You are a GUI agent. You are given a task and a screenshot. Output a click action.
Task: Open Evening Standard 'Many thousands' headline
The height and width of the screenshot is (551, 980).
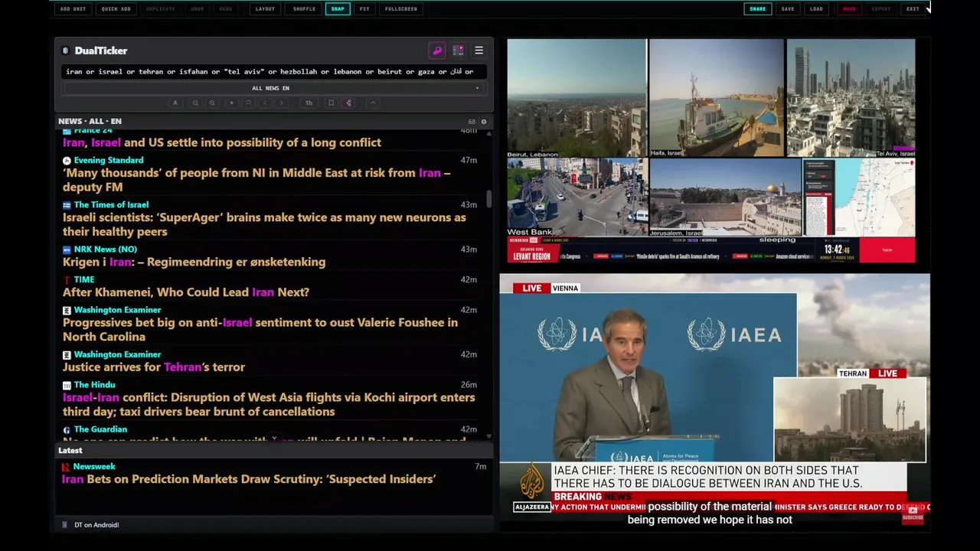click(256, 180)
